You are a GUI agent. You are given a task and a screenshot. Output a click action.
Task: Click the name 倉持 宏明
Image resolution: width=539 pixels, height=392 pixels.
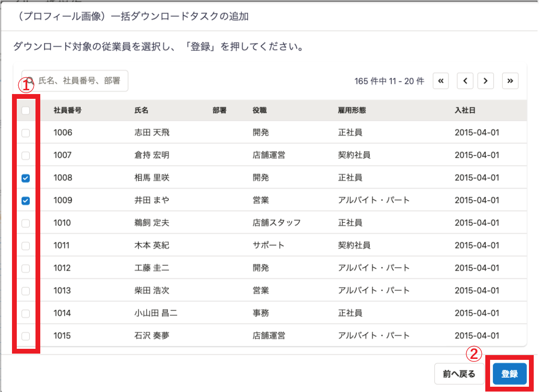152,155
